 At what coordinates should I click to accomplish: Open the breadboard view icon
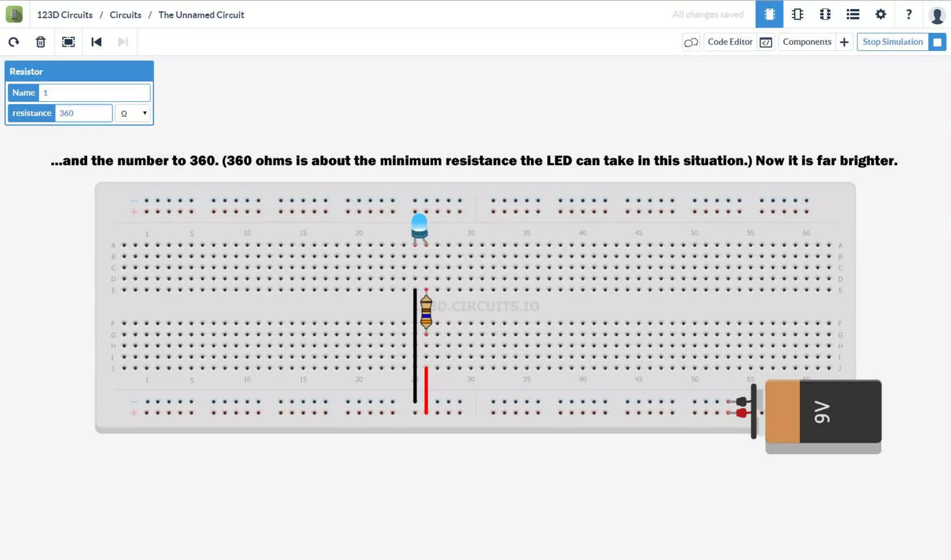point(769,14)
